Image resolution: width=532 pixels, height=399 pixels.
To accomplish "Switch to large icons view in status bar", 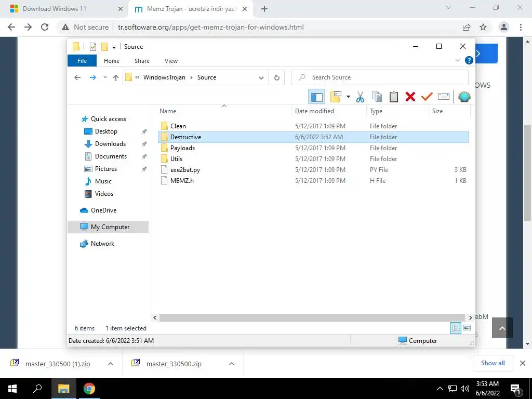I will [467, 328].
